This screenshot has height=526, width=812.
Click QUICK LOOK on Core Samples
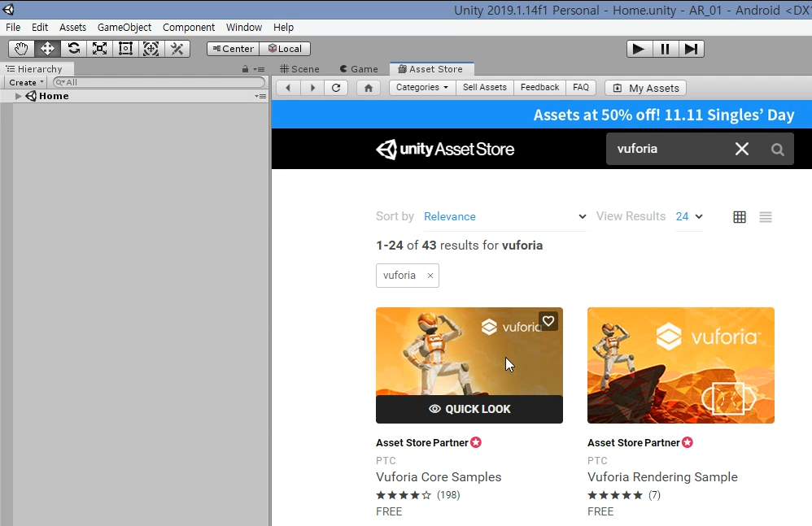(x=469, y=409)
